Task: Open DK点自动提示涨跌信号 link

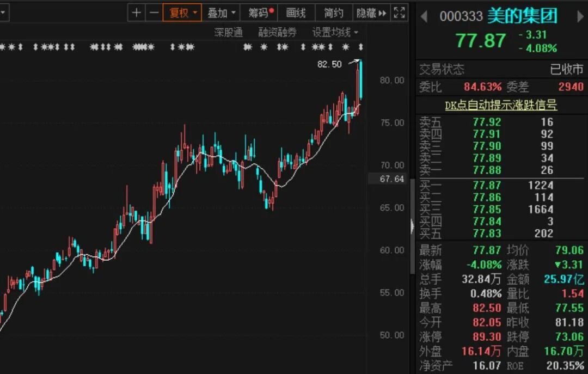Action: click(501, 105)
